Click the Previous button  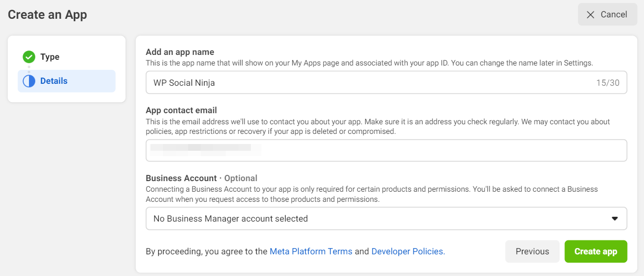tap(532, 251)
